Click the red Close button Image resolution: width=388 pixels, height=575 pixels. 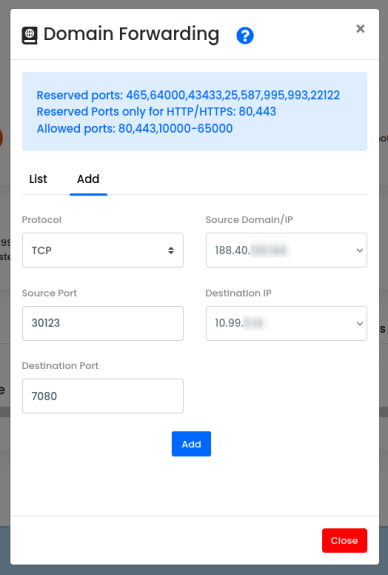(344, 540)
